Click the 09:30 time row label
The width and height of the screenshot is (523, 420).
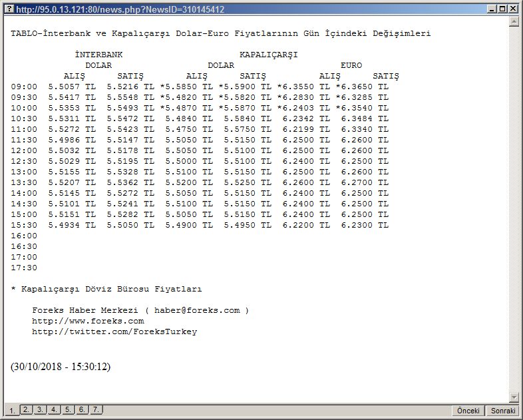24,97
